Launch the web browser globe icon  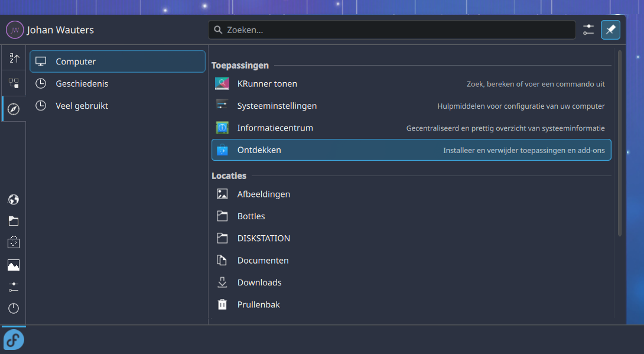(14, 199)
